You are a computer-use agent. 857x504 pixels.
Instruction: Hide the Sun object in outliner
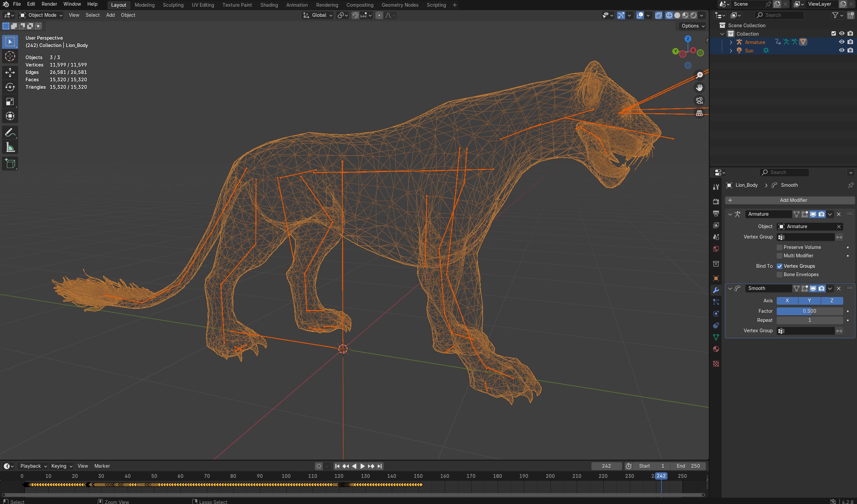(841, 50)
